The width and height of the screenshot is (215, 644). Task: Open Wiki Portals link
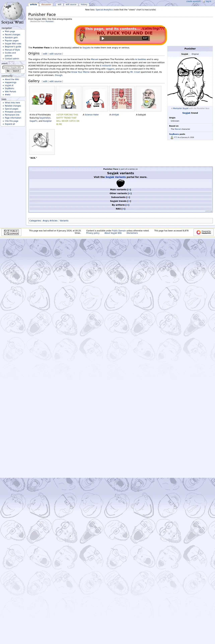coord(11,91)
